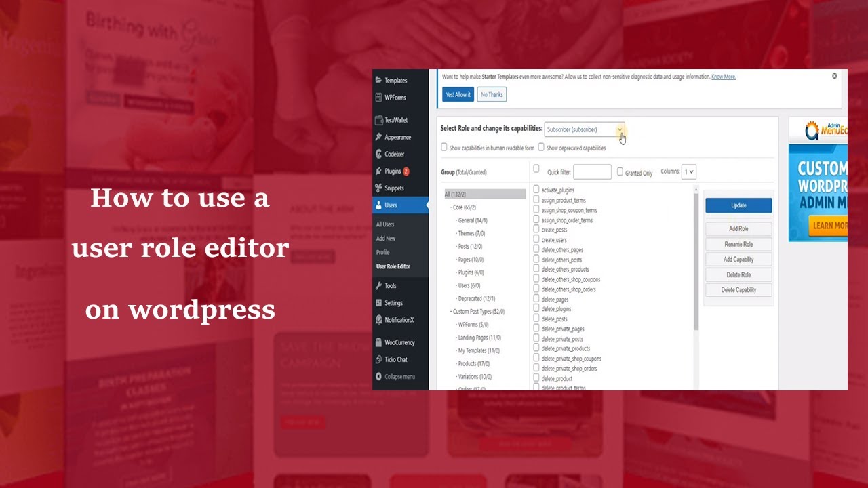Click the Users person icon
868x488 pixels.
click(379, 205)
